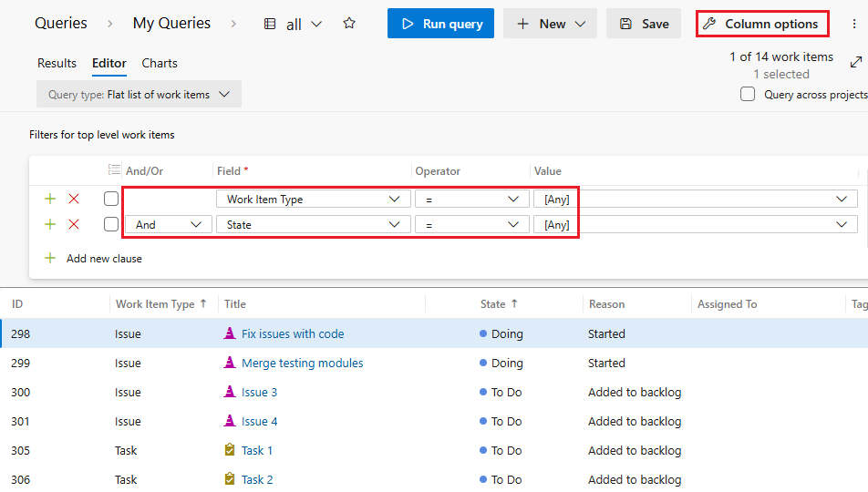Click Add new clause
868x492 pixels.
pos(103,258)
